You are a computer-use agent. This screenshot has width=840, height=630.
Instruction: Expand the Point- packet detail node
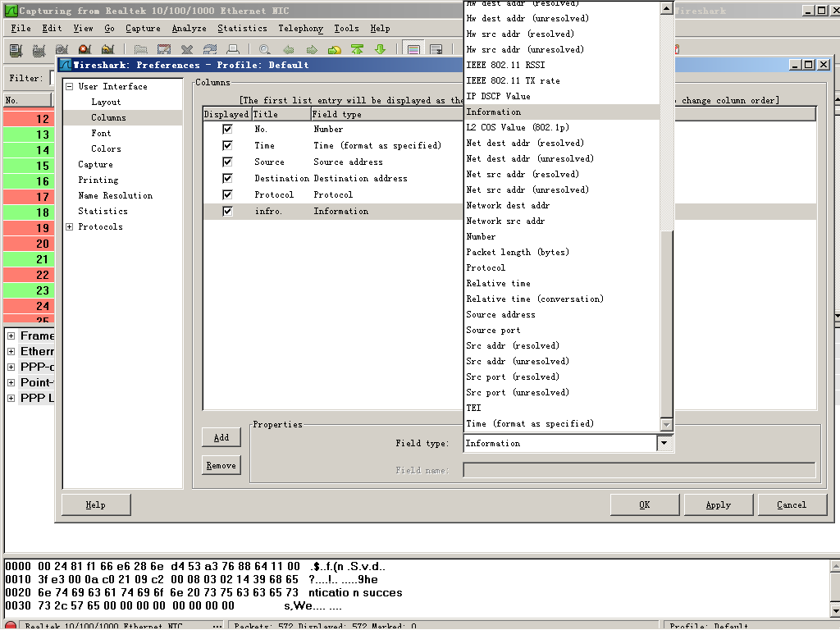(x=11, y=382)
